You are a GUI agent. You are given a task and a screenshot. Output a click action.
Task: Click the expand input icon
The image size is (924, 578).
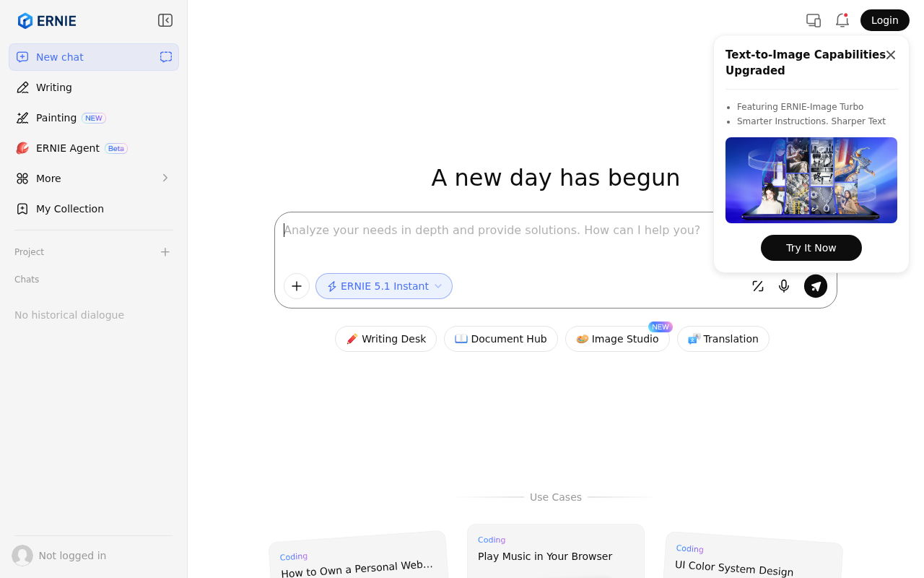[x=758, y=286]
